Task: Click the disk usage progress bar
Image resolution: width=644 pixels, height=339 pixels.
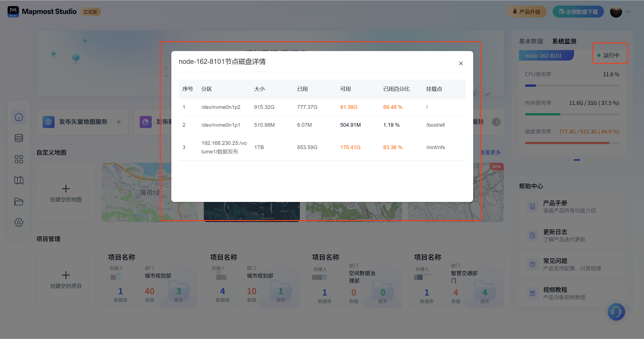Action: pos(572,143)
